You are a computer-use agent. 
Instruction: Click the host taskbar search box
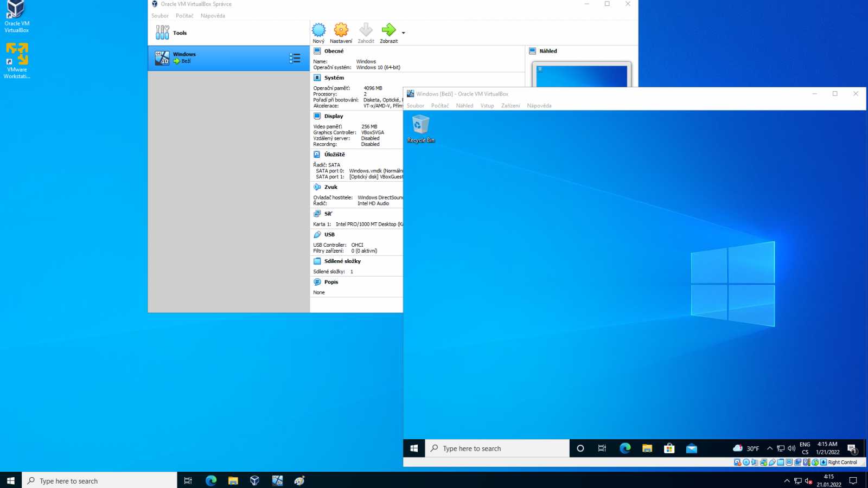(x=99, y=480)
